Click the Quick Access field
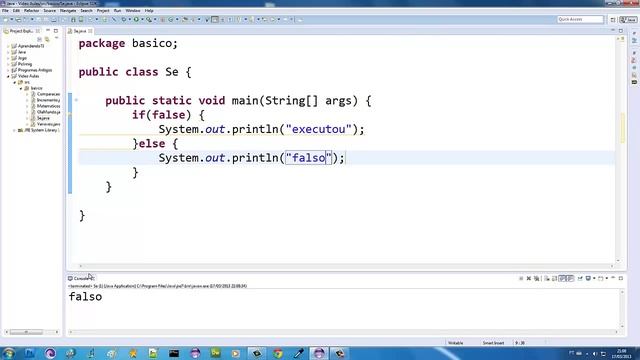The width and height of the screenshot is (640, 360). click(580, 20)
